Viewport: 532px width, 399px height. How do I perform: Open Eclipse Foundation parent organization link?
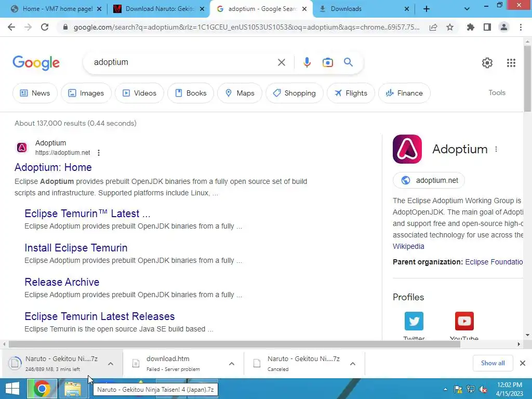pos(494,262)
